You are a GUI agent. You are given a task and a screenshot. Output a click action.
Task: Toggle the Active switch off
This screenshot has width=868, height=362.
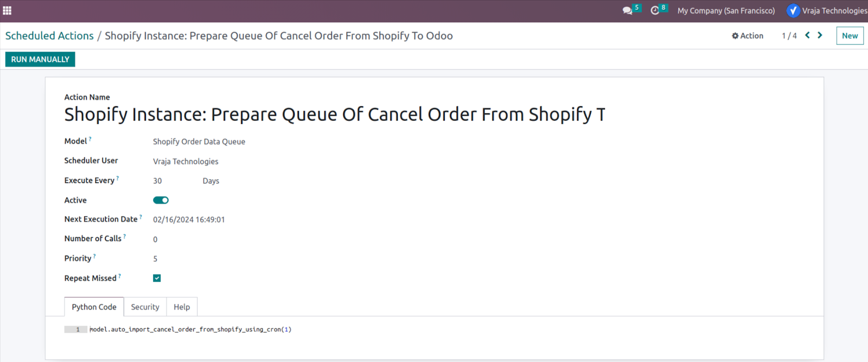[x=161, y=200]
